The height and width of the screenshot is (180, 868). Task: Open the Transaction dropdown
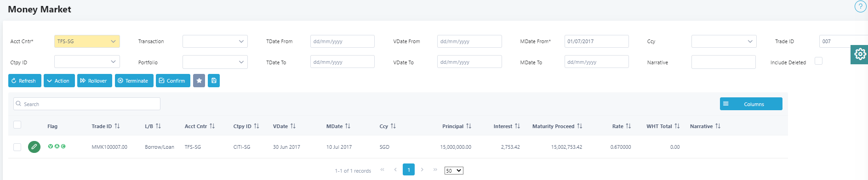point(215,41)
